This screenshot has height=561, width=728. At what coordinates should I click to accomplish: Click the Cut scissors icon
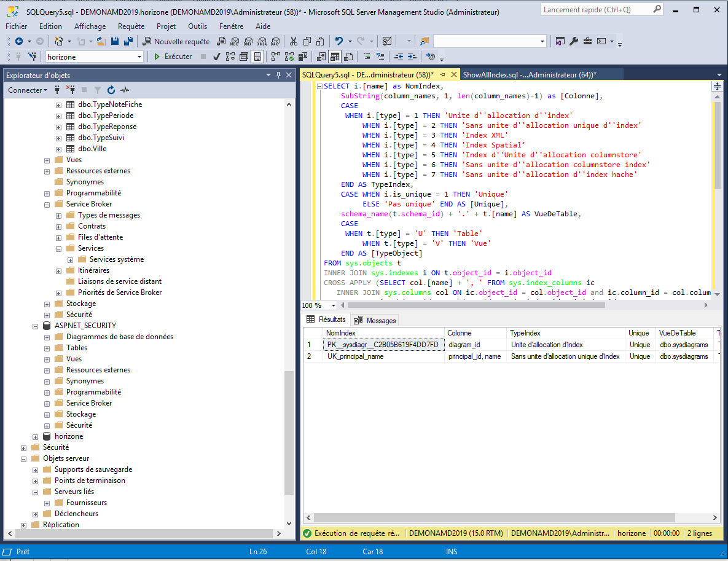coord(293,41)
